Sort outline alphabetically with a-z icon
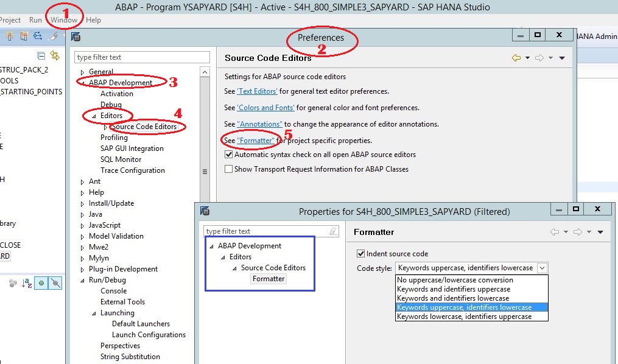Viewport: 618px width, 364px height. click(27, 283)
